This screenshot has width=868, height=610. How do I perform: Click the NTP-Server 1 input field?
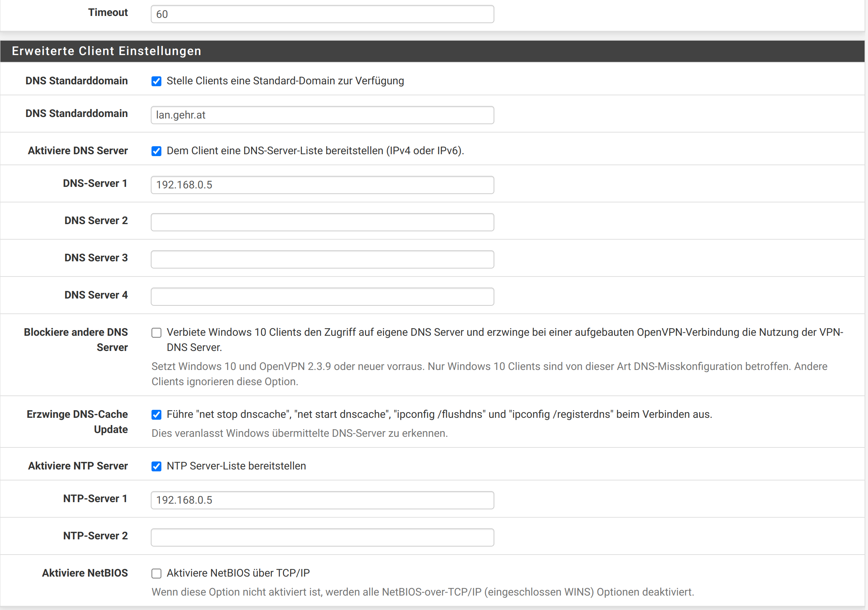pyautogui.click(x=322, y=500)
